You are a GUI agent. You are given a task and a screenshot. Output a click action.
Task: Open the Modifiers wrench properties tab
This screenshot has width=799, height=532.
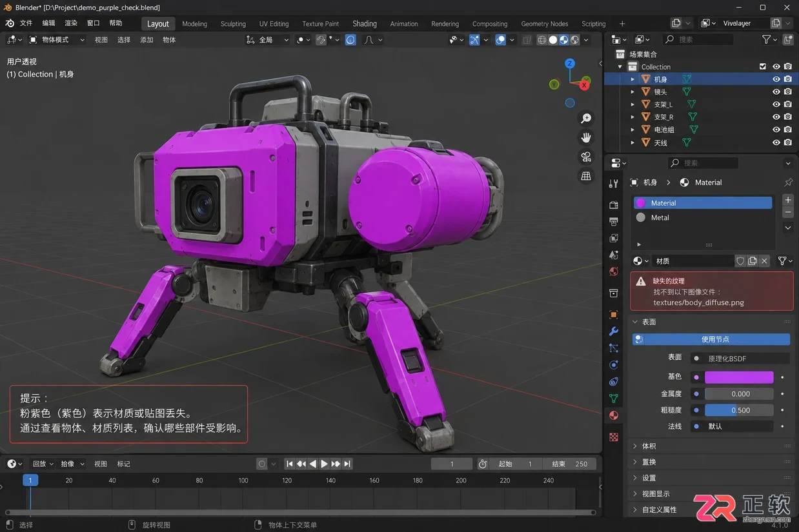614,331
